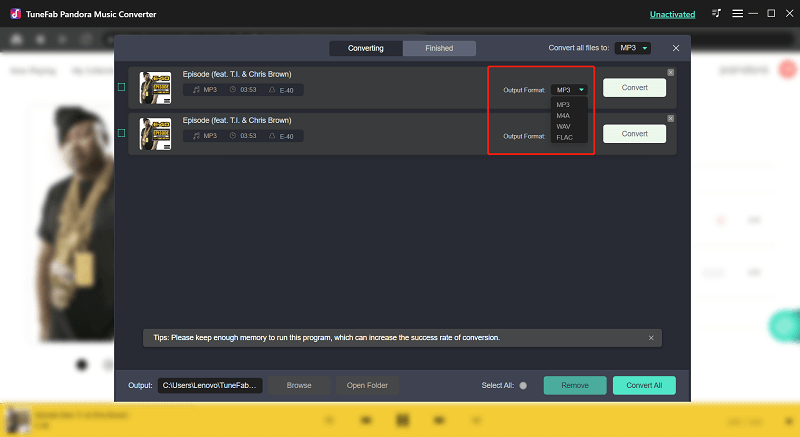This screenshot has height=437, width=800.
Task: Remove first song with its small X icon
Action: click(x=670, y=72)
